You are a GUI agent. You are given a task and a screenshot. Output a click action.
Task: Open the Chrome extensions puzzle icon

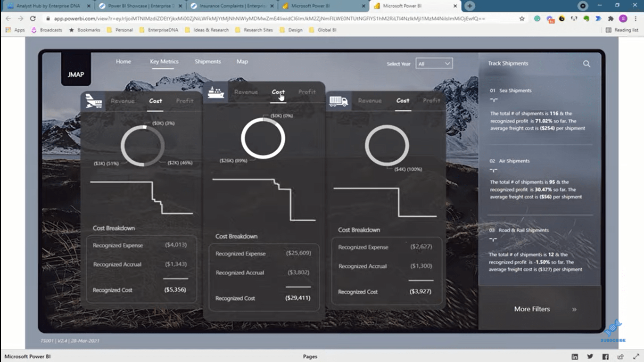(x=611, y=18)
